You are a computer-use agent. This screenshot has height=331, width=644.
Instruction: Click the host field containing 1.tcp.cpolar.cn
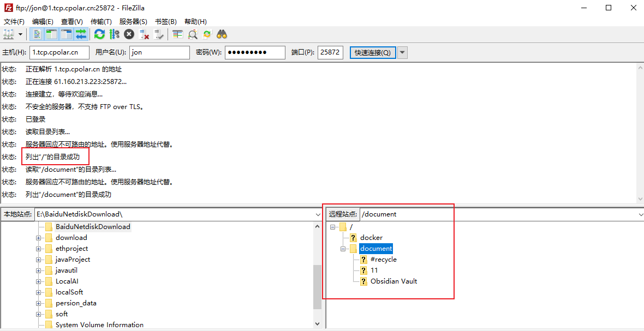(59, 52)
